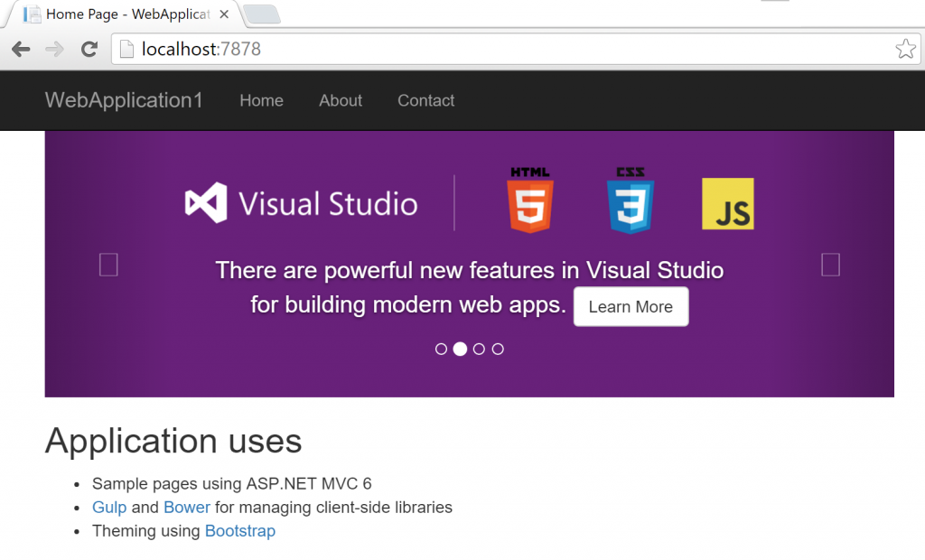Open the Bower link
Viewport: 925px width, 560px height.
(x=186, y=508)
